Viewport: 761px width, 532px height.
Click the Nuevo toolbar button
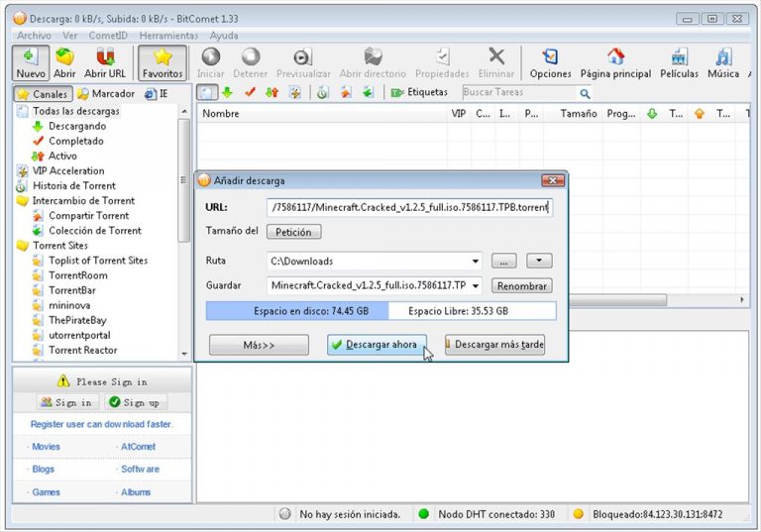point(31,63)
